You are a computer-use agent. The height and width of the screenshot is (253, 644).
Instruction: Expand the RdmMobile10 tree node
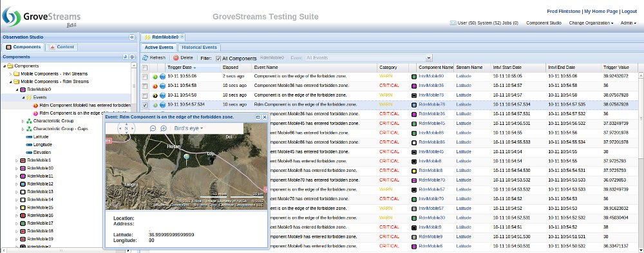[17, 168]
